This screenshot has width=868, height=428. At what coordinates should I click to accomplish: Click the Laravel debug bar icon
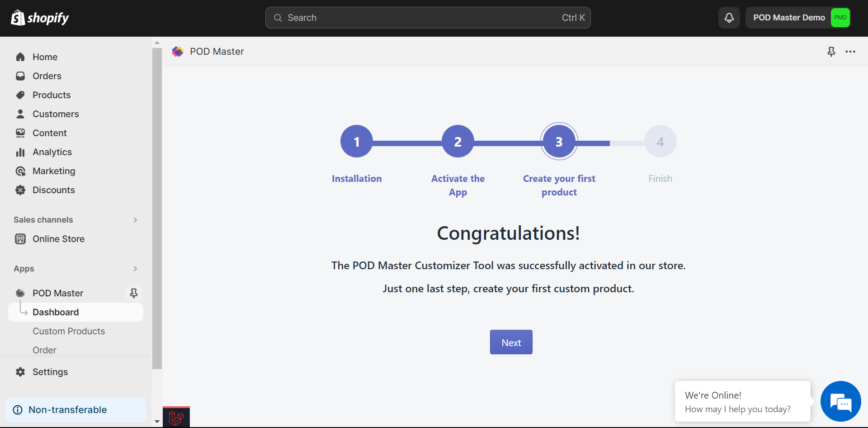click(x=176, y=418)
